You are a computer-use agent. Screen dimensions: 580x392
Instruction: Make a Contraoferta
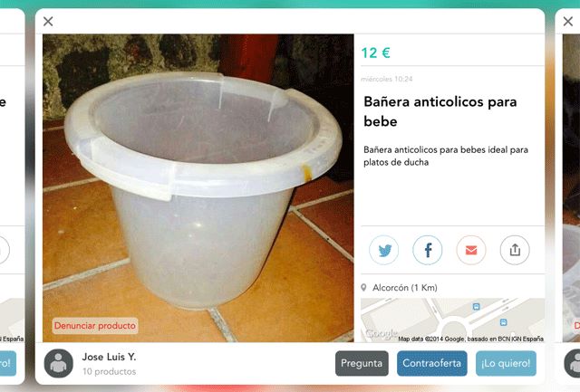tap(432, 363)
